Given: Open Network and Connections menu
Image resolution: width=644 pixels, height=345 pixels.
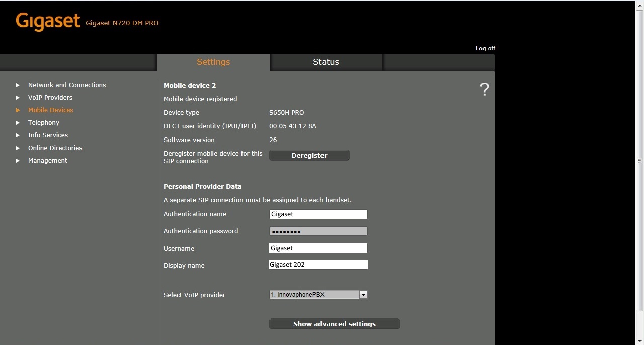Looking at the screenshot, I should [x=67, y=85].
